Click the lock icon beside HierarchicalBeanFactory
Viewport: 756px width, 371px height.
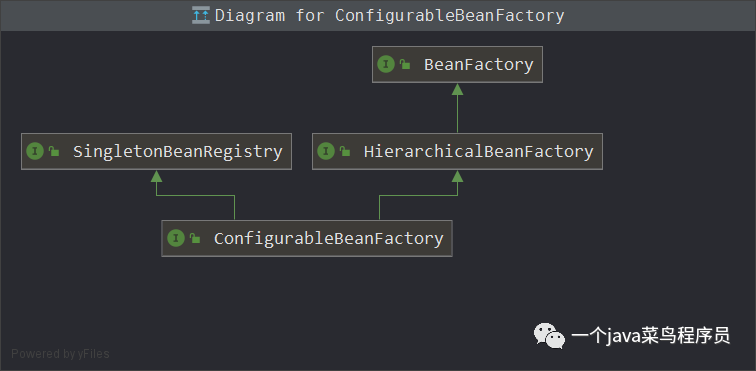click(345, 151)
